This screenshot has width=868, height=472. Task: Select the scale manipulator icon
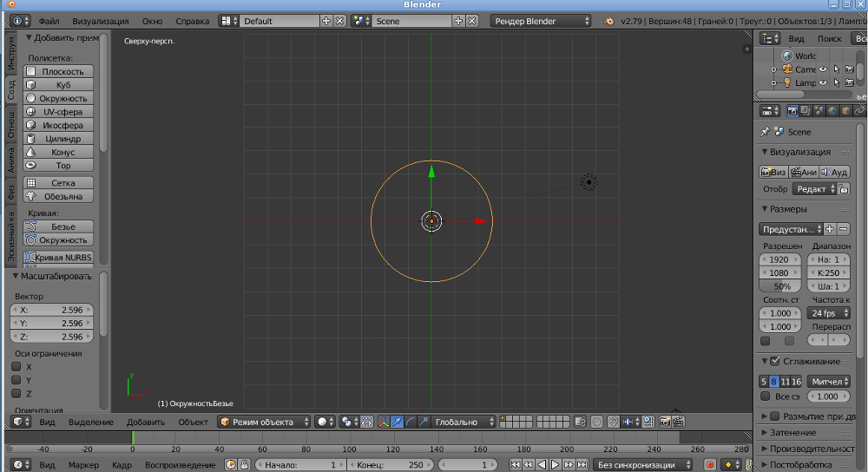click(x=424, y=422)
